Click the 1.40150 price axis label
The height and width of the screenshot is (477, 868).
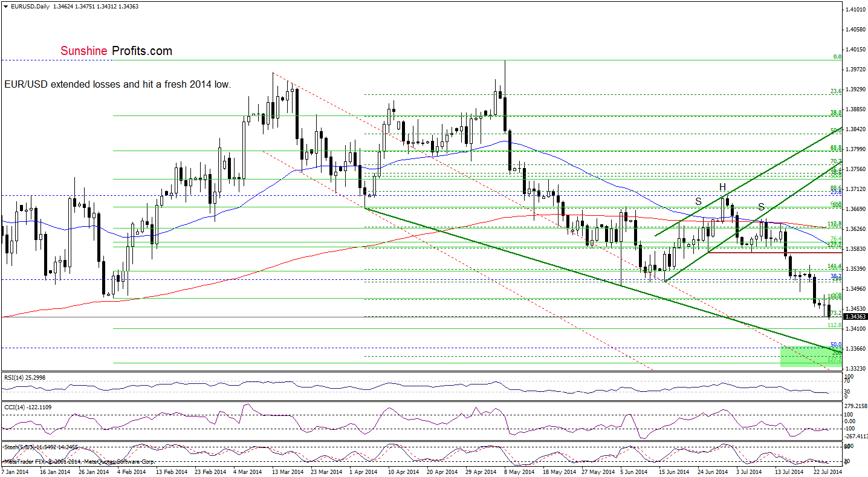[x=855, y=50]
